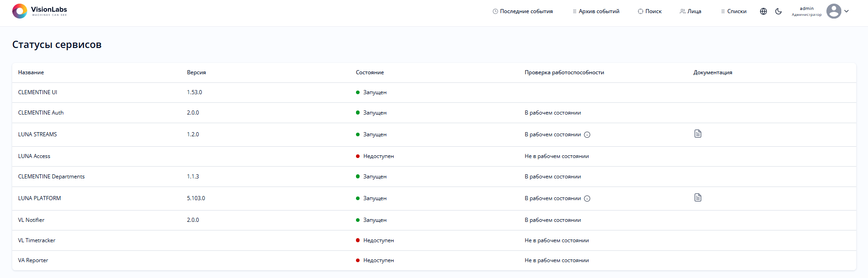Click info icon beside LUNA STREAMS health status
The height and width of the screenshot is (278, 868).
pos(587,134)
